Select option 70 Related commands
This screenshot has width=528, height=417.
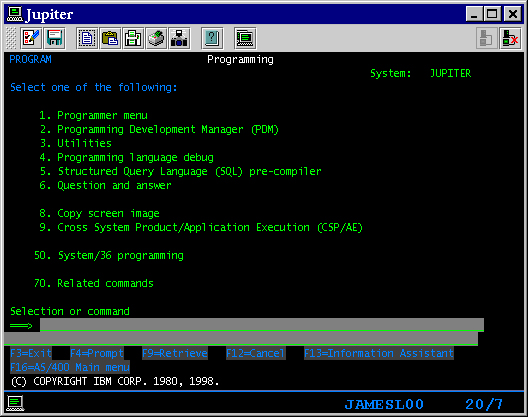(x=94, y=283)
